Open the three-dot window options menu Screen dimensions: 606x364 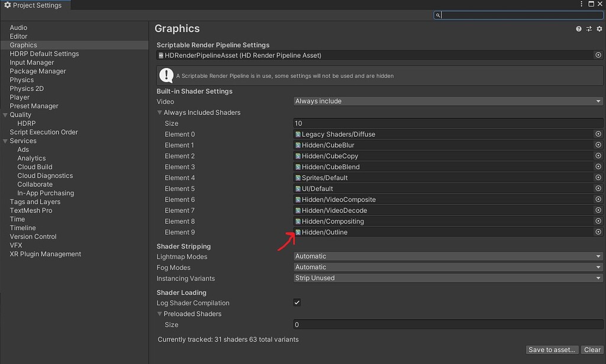582,5
